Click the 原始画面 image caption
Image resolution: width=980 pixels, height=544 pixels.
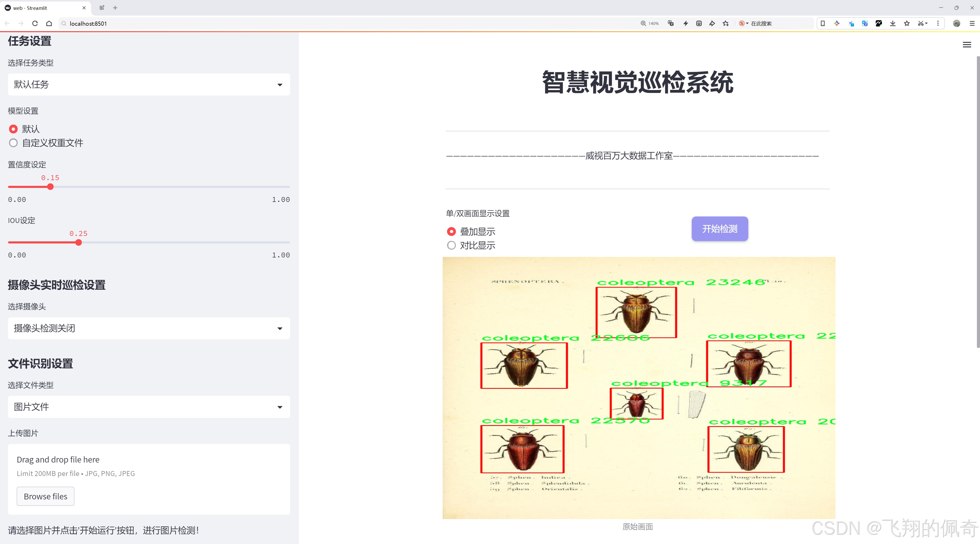[638, 527]
